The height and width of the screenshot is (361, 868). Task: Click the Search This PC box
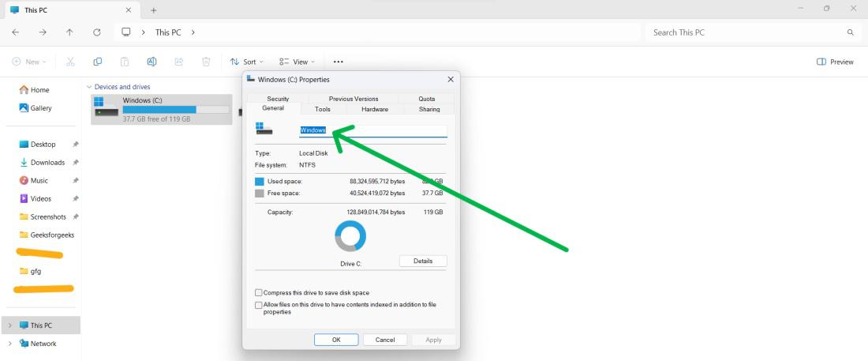(x=752, y=32)
